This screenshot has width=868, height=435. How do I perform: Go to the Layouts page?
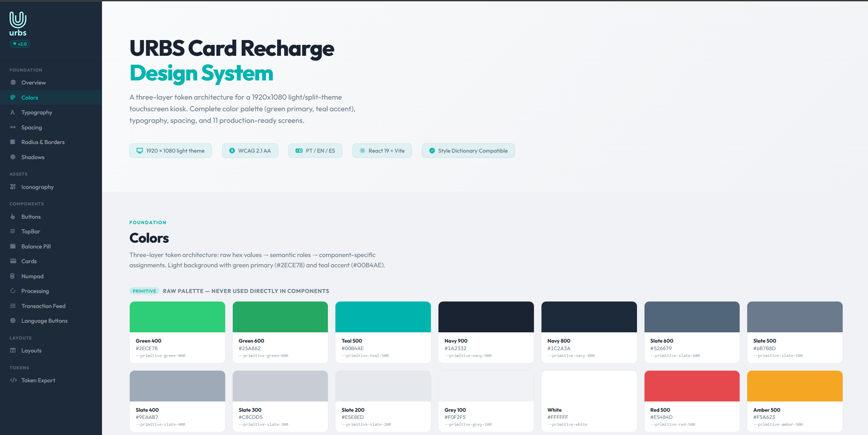[x=31, y=350]
